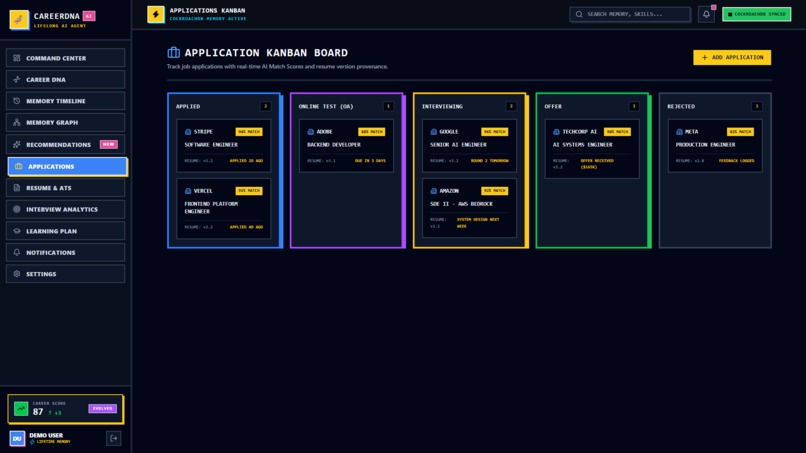Open Settings from the sidebar
Image resolution: width=806 pixels, height=453 pixels.
[x=65, y=274]
